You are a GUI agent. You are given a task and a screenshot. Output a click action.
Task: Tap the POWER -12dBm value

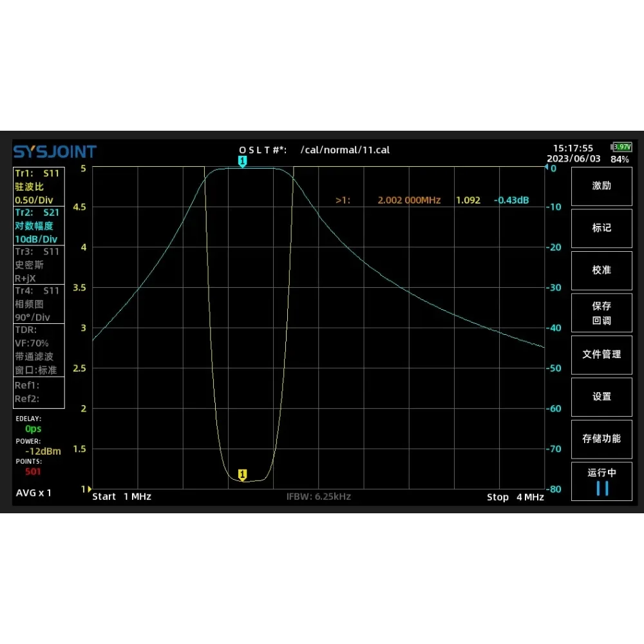pyautogui.click(x=43, y=451)
